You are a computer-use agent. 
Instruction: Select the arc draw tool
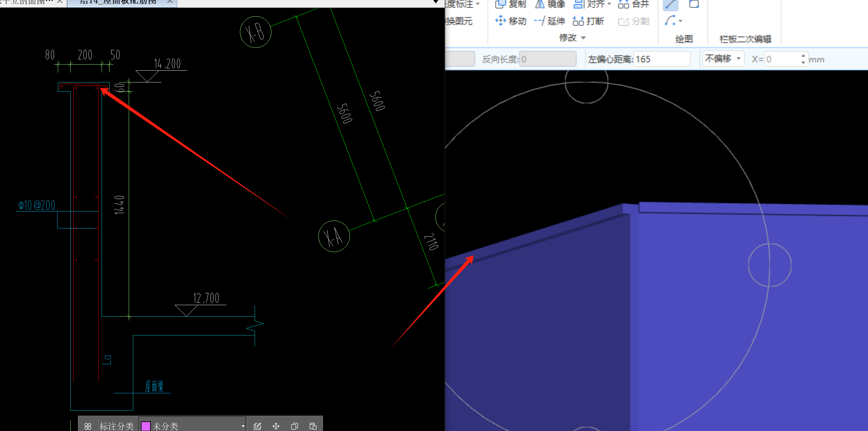pos(670,20)
